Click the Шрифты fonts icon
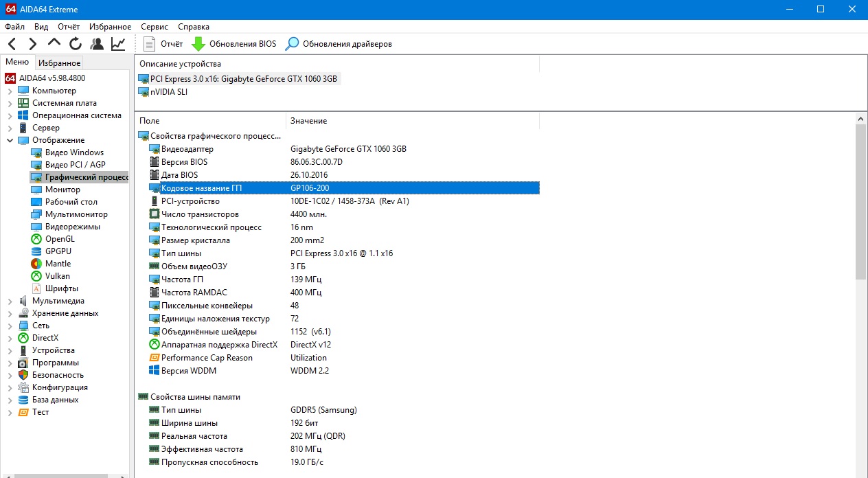The height and width of the screenshot is (478, 868). (x=36, y=288)
